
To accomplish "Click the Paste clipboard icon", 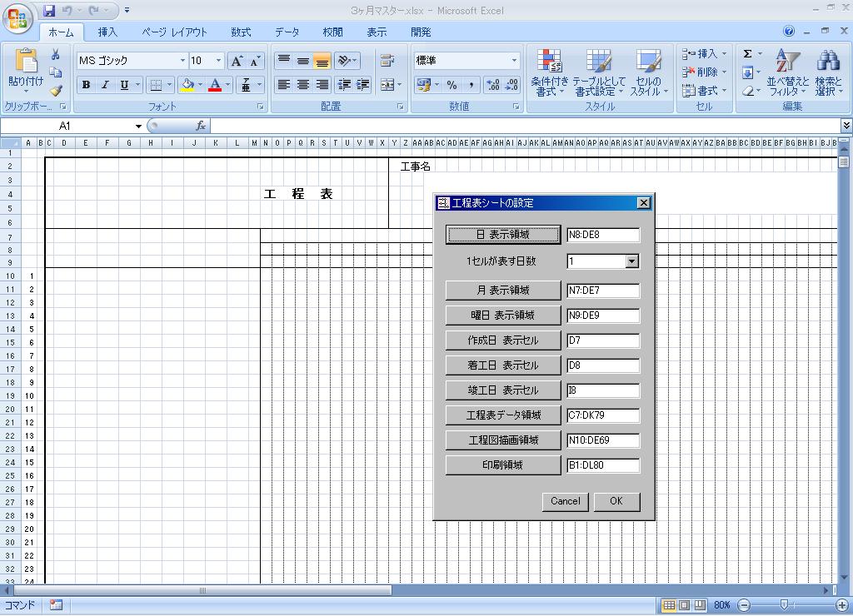I will coord(26,61).
